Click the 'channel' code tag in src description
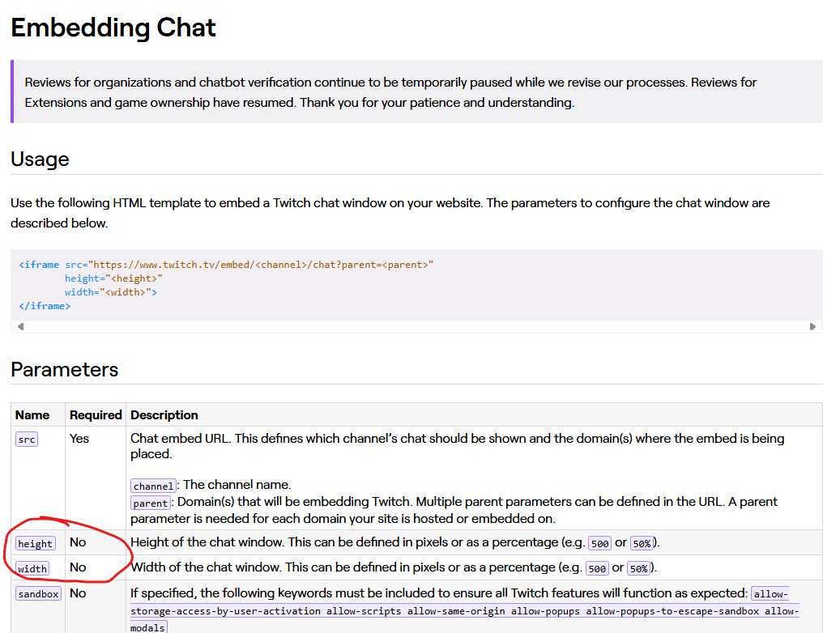 click(153, 486)
